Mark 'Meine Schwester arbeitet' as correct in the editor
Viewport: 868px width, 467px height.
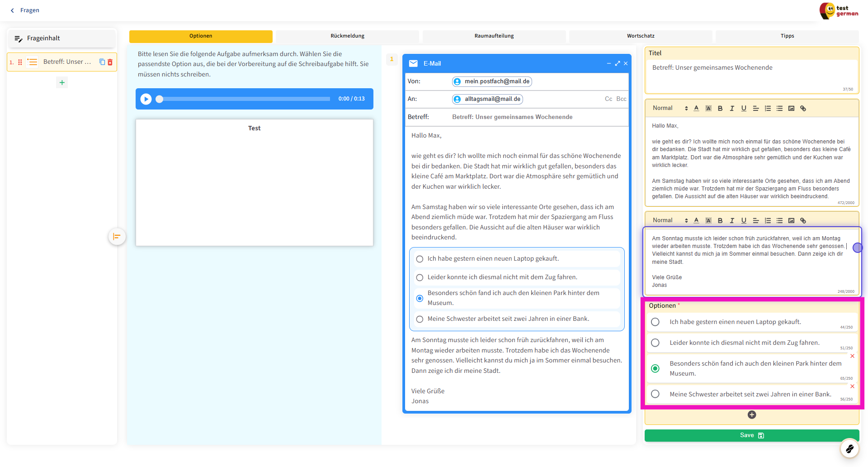click(x=655, y=394)
